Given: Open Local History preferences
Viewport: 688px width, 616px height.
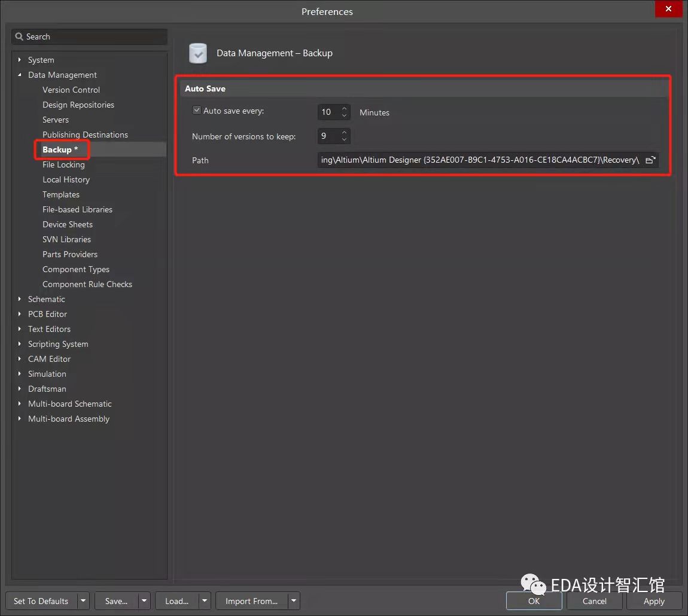Looking at the screenshot, I should [66, 179].
